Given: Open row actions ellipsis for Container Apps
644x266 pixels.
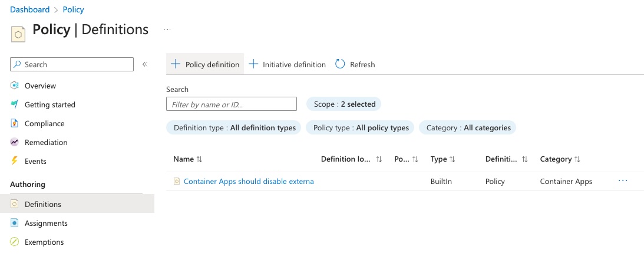Looking at the screenshot, I should [623, 181].
